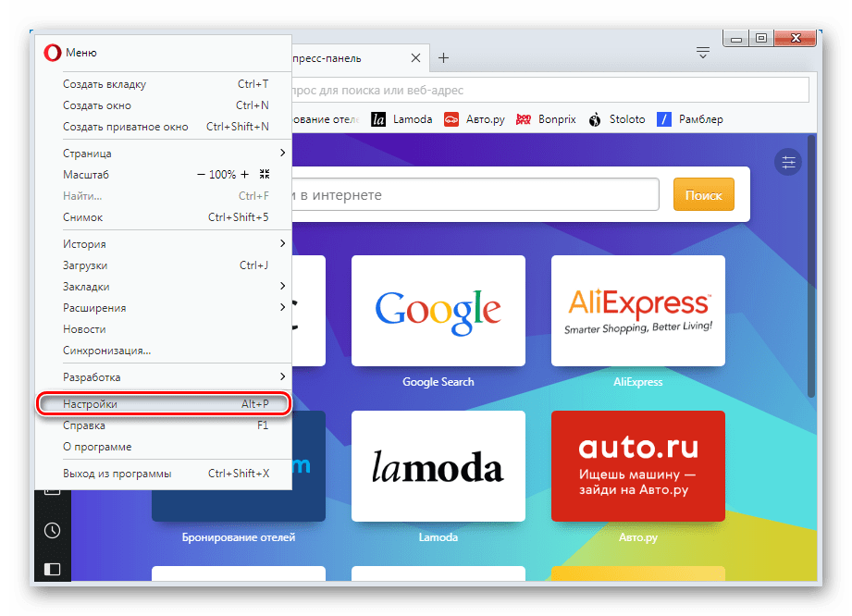Click the tab menu icon in title bar

point(702,53)
